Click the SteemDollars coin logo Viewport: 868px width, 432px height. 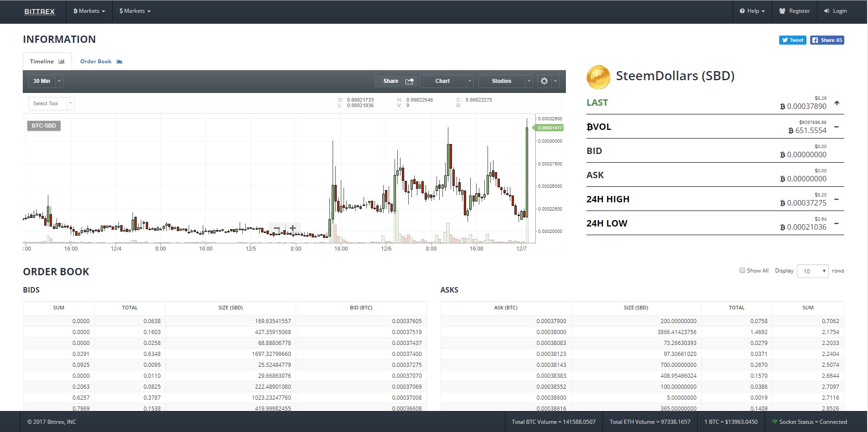tap(598, 77)
